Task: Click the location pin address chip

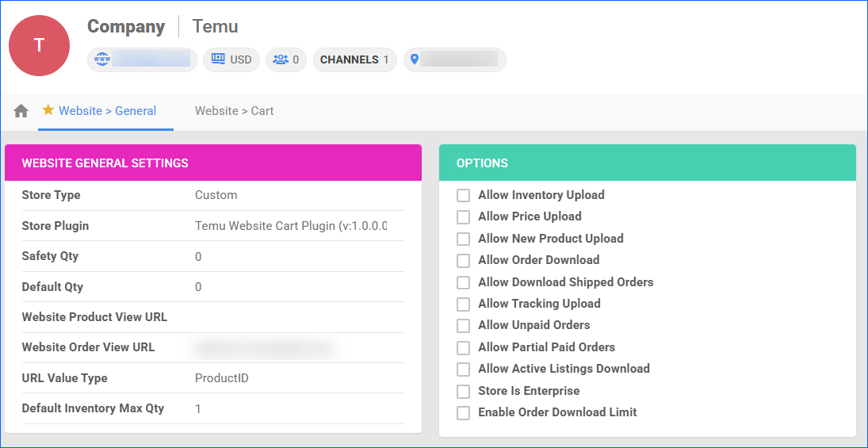Action: [x=454, y=59]
